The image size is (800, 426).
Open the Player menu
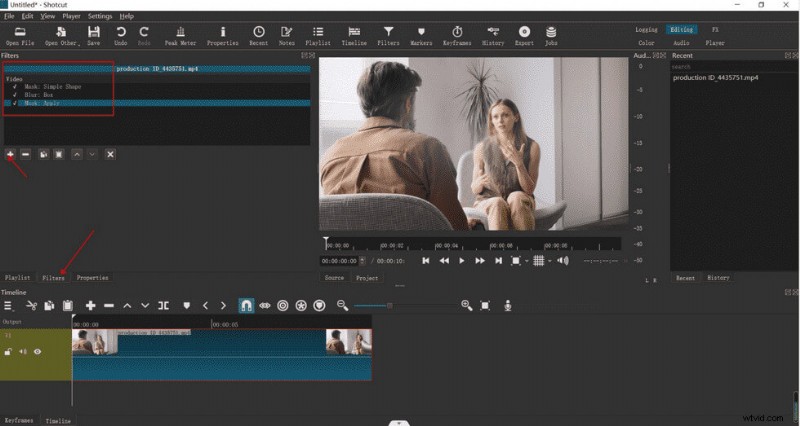[x=71, y=16]
